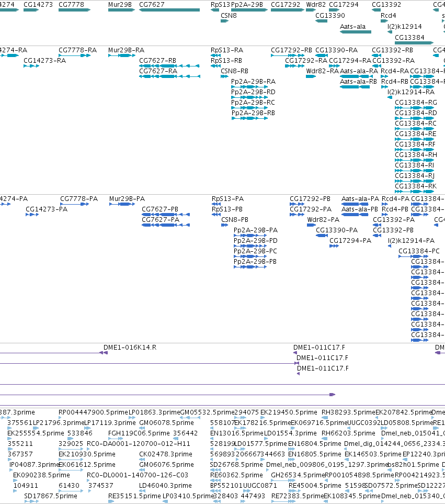The image size is (445, 504).
Task: Click EST RP004447900.5prime
Action: click(x=93, y=412)
